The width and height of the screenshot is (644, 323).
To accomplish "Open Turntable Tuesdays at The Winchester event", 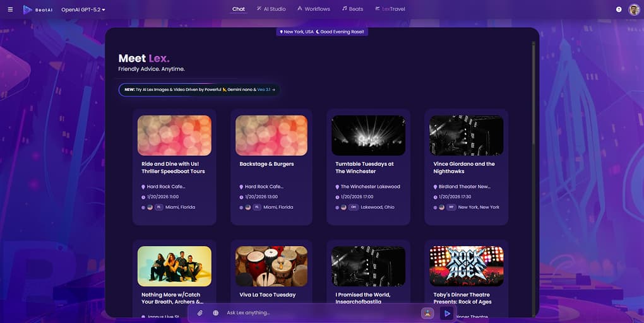I will 364,167.
